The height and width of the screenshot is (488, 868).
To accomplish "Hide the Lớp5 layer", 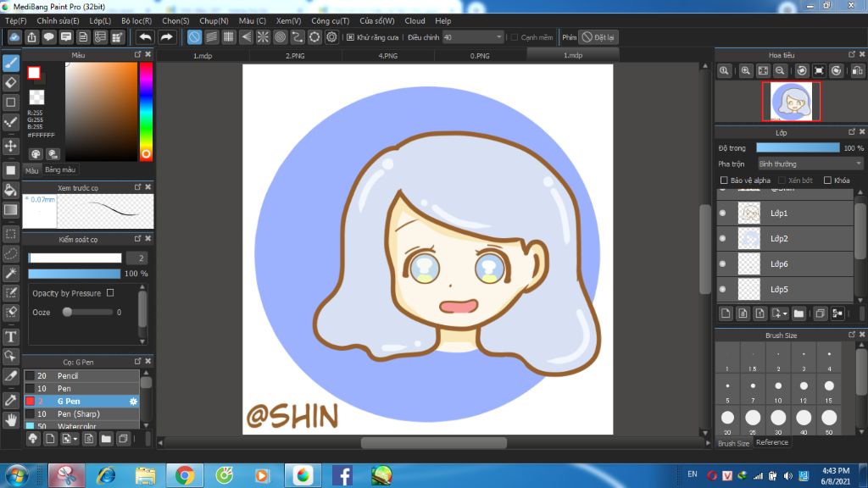I will tap(722, 290).
